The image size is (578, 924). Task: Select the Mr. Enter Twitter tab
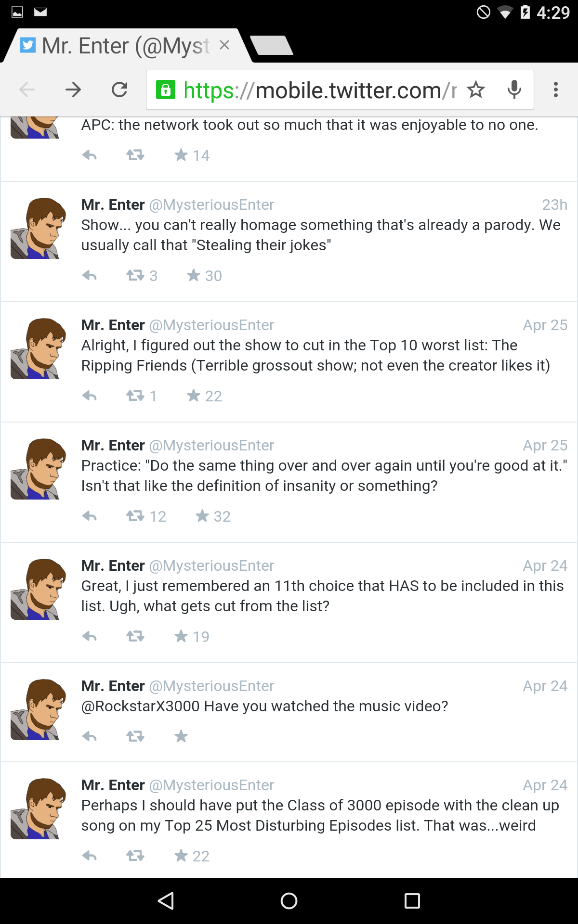point(116,46)
